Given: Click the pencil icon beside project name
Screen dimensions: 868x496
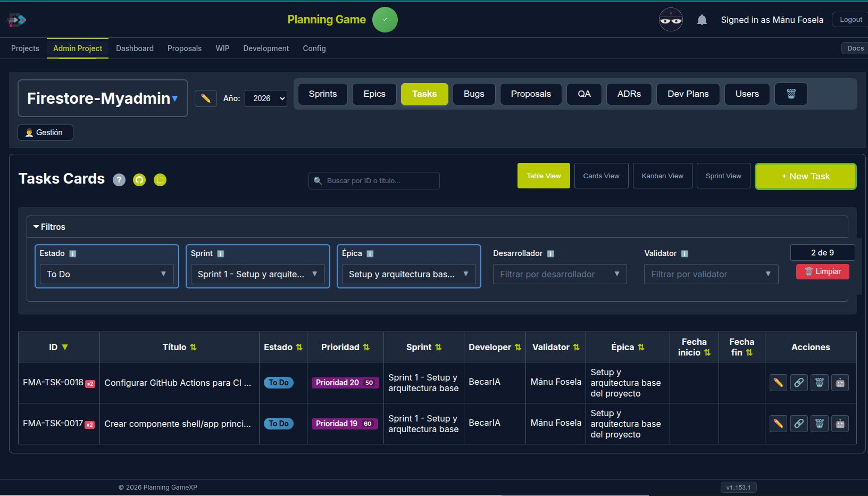Looking at the screenshot, I should click(x=206, y=98).
